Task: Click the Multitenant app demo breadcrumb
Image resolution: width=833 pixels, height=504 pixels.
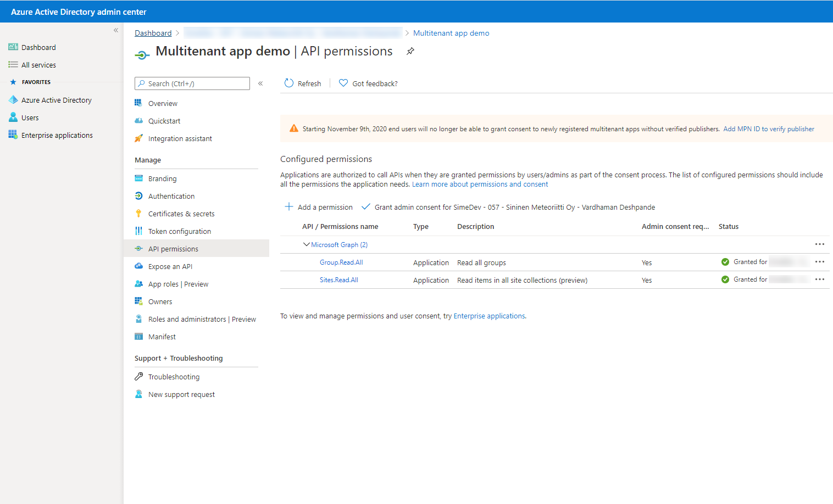Action: pyautogui.click(x=451, y=33)
